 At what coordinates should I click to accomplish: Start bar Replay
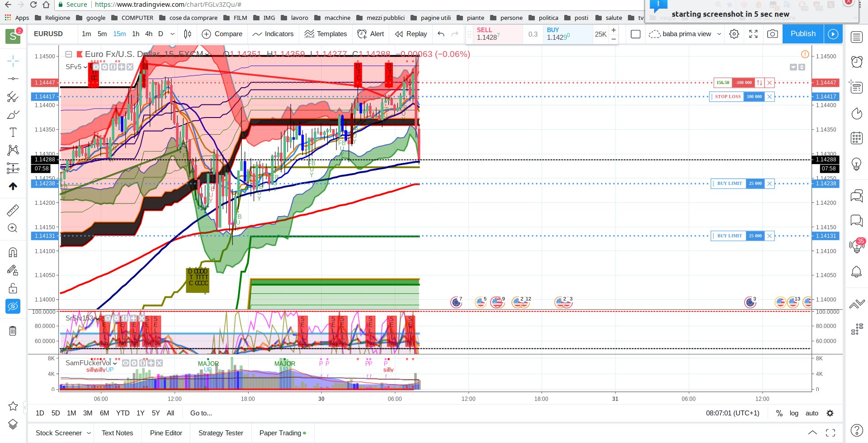(x=410, y=34)
